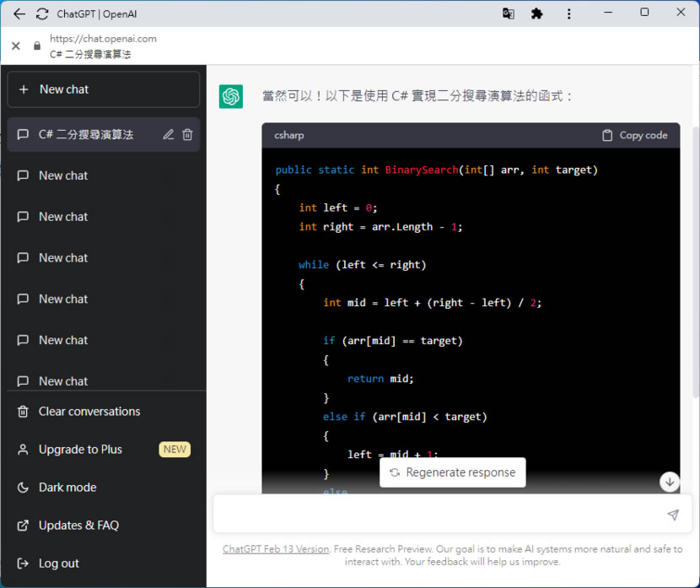Click the padlock site info icon
The image size is (700, 588).
pyautogui.click(x=37, y=46)
